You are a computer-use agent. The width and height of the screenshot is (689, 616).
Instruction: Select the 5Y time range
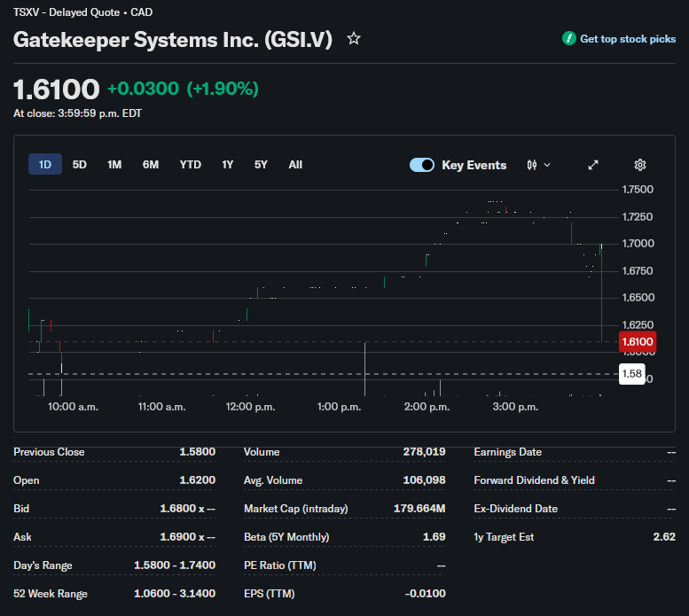(x=261, y=165)
